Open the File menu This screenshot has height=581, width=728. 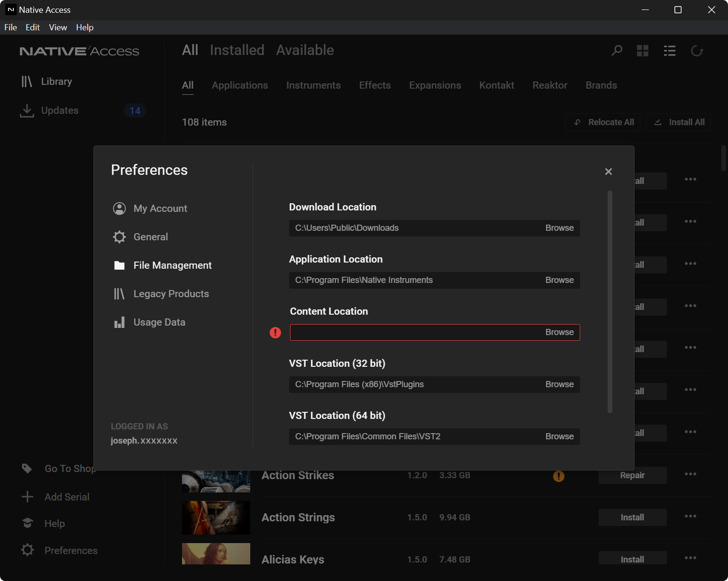click(x=10, y=27)
